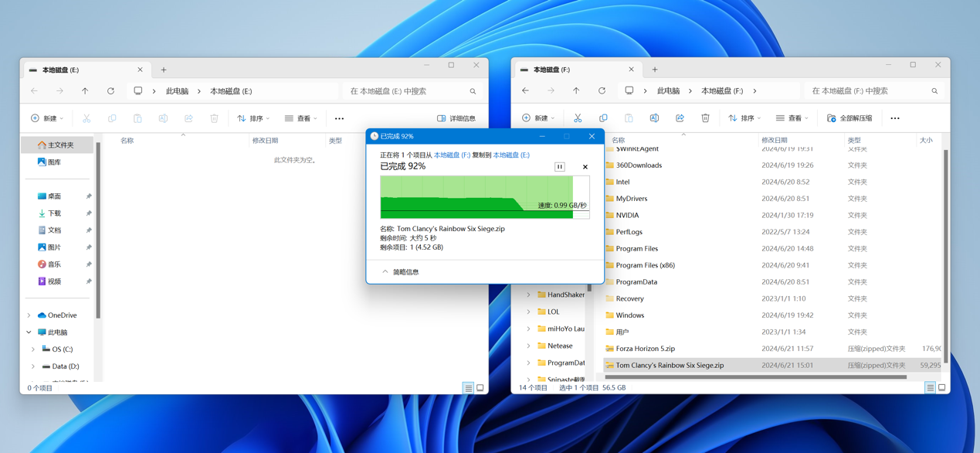
Task: Open the more options ellipsis in E: window
Action: [x=339, y=118]
